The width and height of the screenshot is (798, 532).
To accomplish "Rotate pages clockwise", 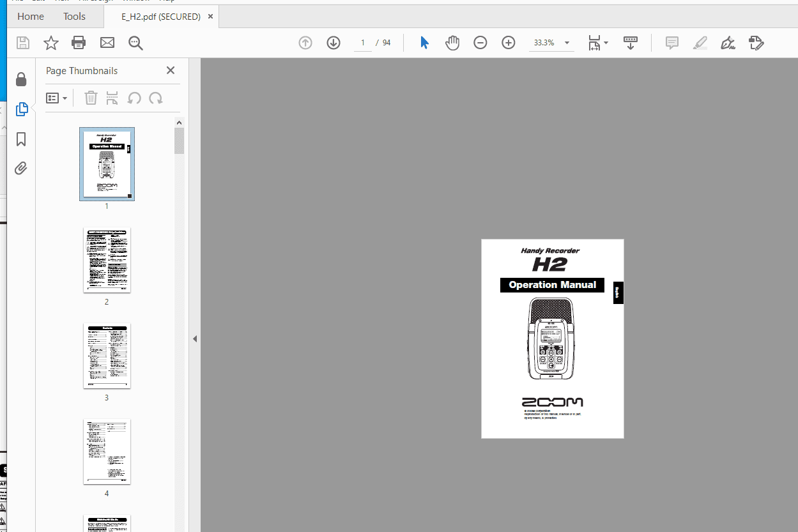I will (x=156, y=98).
